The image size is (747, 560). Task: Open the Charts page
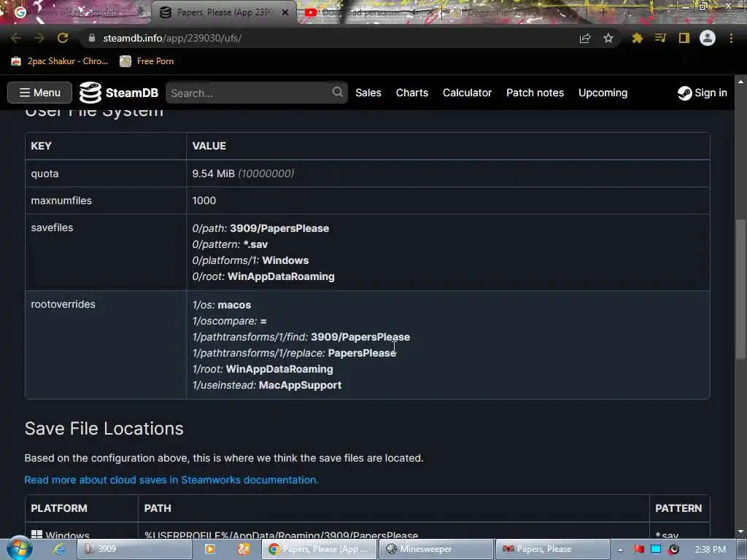(412, 93)
